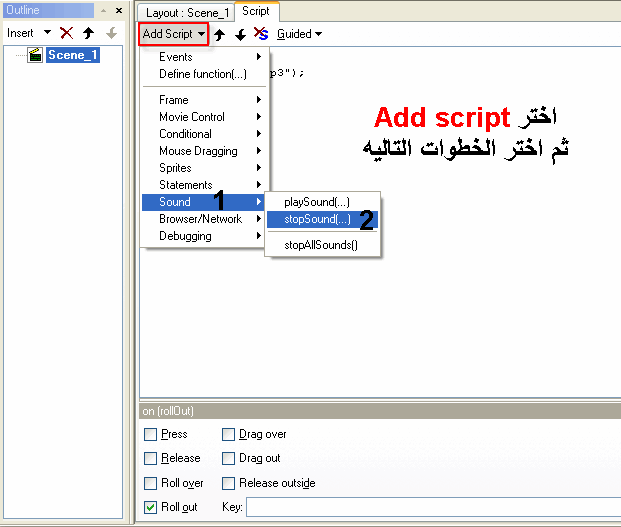Move script line down in Script toolbar
Image resolution: width=621 pixels, height=527 pixels.
240,34
